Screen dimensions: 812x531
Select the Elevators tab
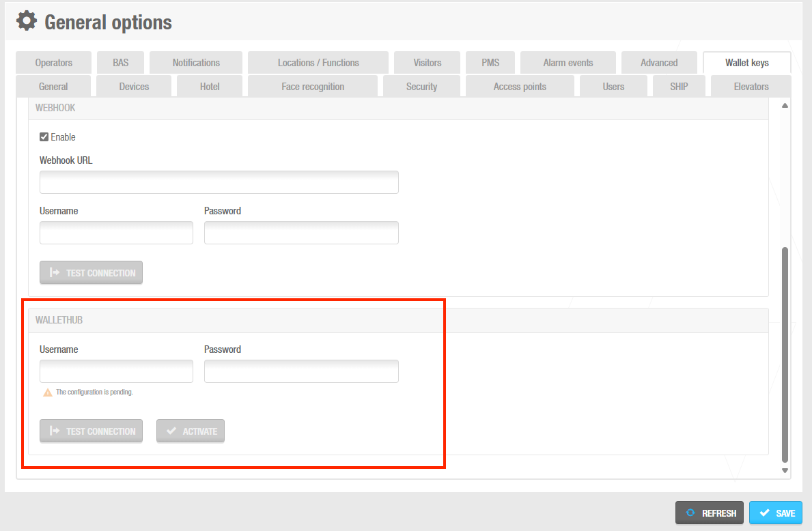point(751,86)
